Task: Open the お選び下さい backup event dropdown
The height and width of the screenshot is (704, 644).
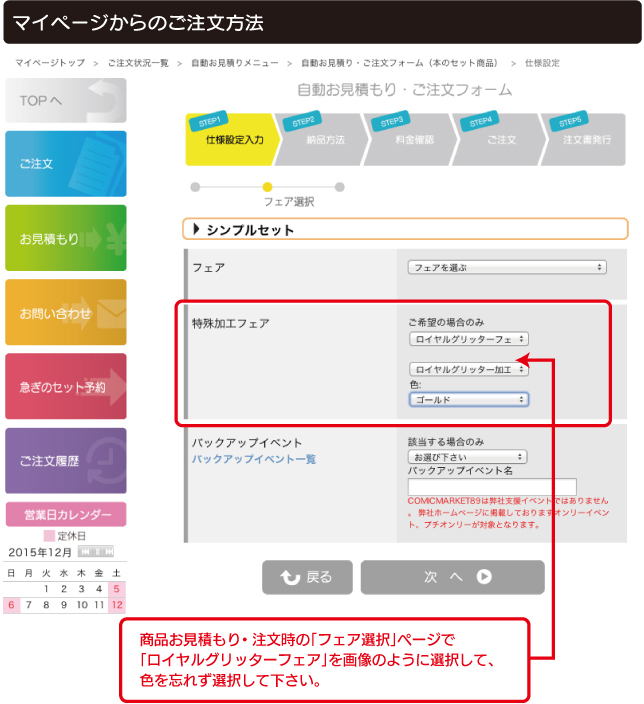Action: click(468, 457)
